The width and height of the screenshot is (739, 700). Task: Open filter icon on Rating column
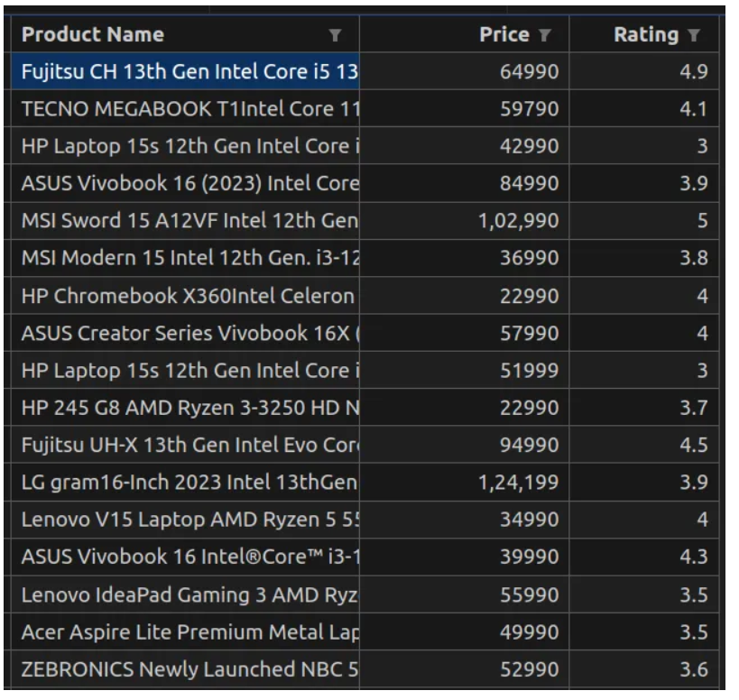tap(693, 35)
